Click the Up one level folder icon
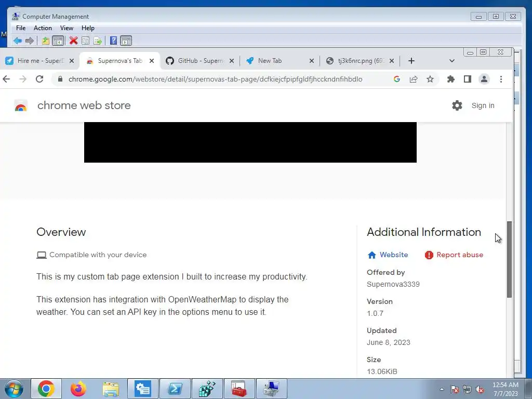The height and width of the screenshot is (399, 532). pyautogui.click(x=46, y=41)
